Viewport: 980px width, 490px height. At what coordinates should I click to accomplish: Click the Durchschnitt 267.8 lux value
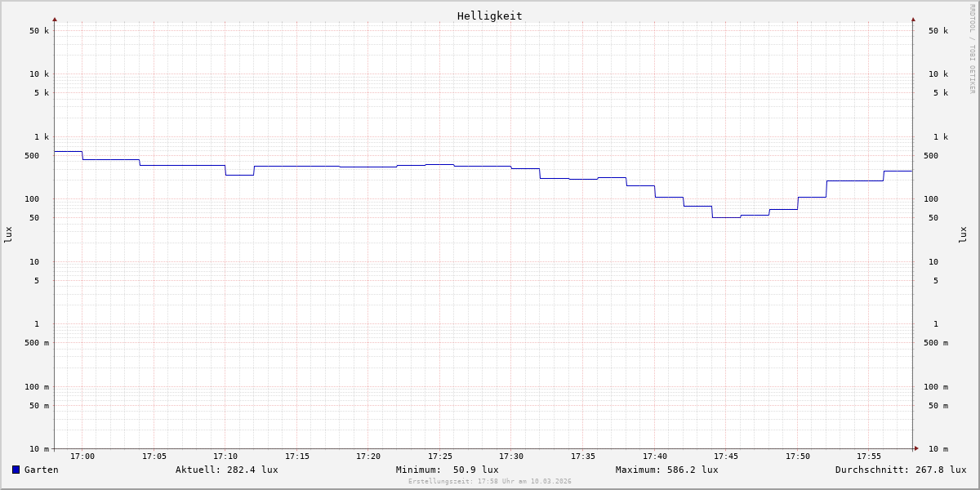pos(900,470)
